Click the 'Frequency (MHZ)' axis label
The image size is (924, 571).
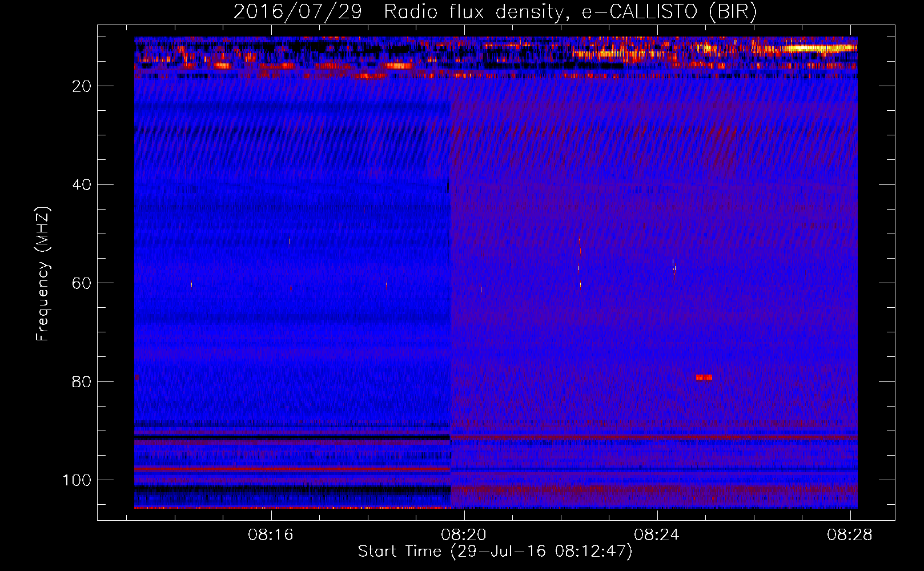[x=43, y=274]
